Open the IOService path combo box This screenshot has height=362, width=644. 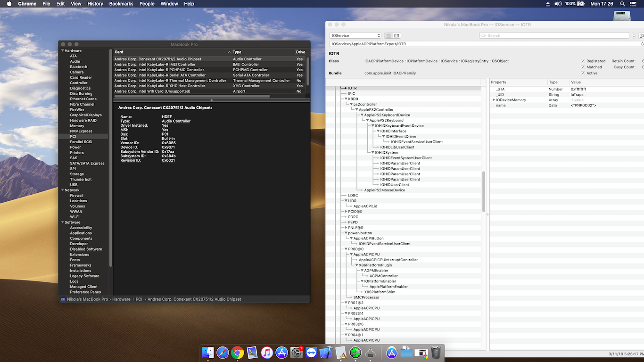[x=487, y=44]
